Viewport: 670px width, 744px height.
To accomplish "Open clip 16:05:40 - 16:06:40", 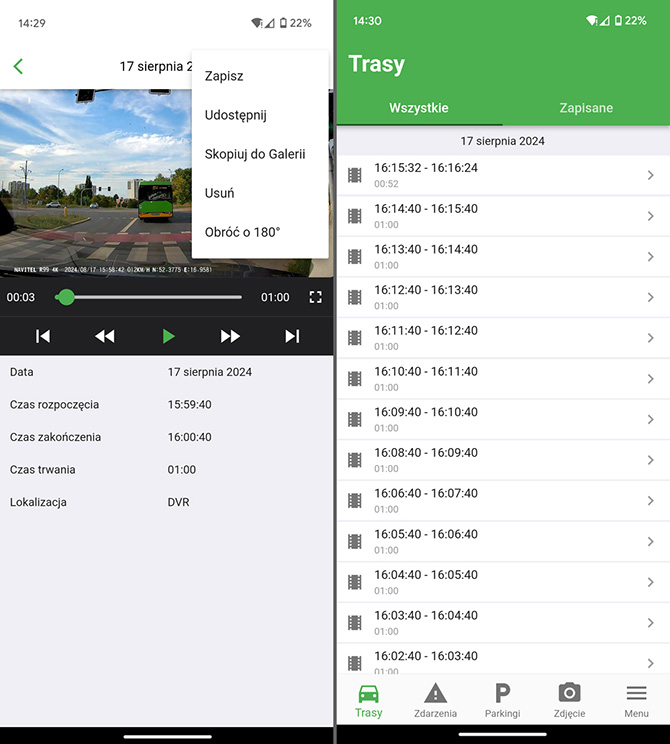I will click(503, 542).
